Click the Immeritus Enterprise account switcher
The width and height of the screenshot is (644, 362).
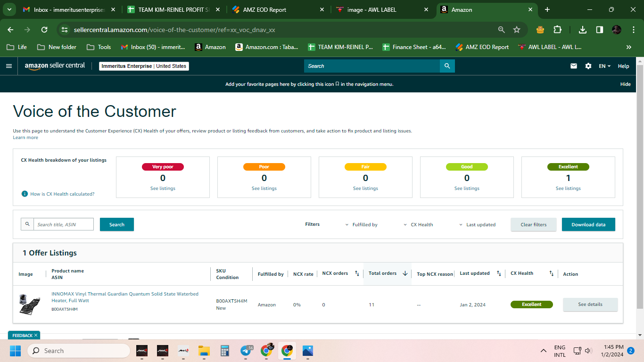point(144,66)
